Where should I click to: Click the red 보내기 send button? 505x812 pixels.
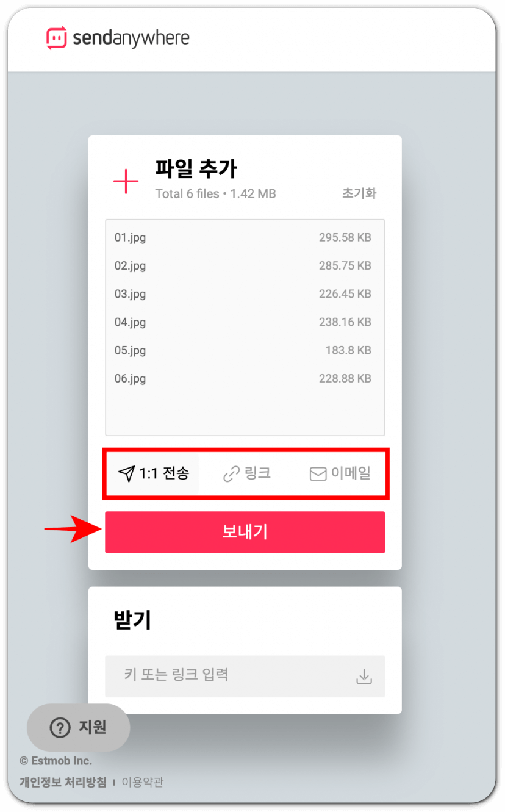245,533
